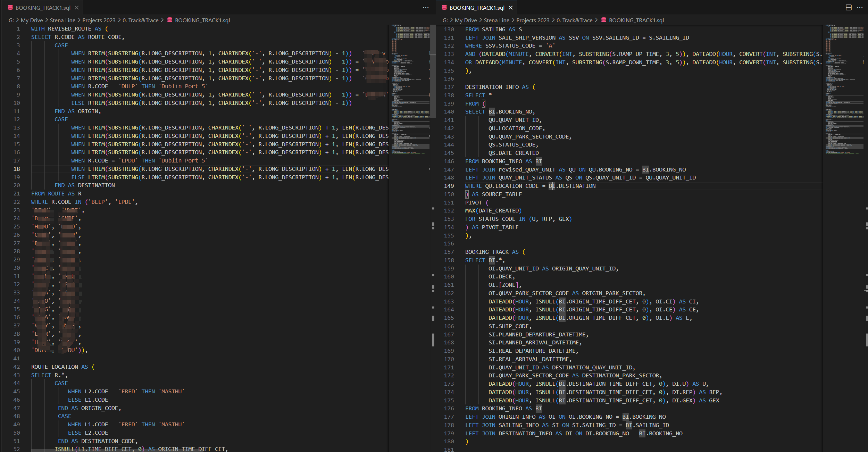Activate the right BOOKING_TRACK1.sql editor tab
Screen dimensions: 868x452
coord(477,8)
